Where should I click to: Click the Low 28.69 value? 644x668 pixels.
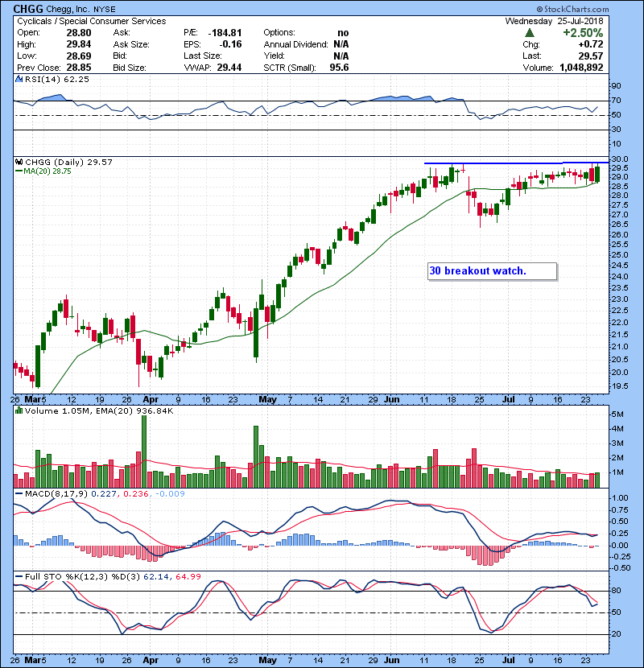[x=79, y=56]
